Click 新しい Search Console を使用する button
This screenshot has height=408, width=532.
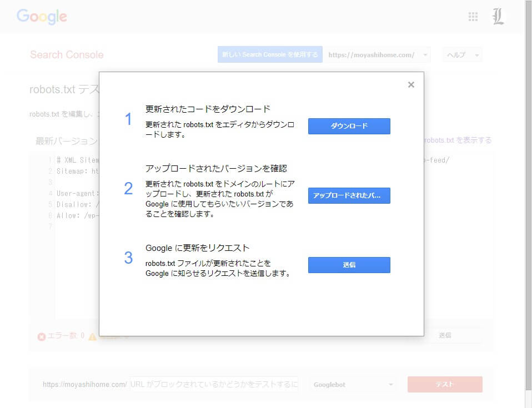pyautogui.click(x=270, y=54)
